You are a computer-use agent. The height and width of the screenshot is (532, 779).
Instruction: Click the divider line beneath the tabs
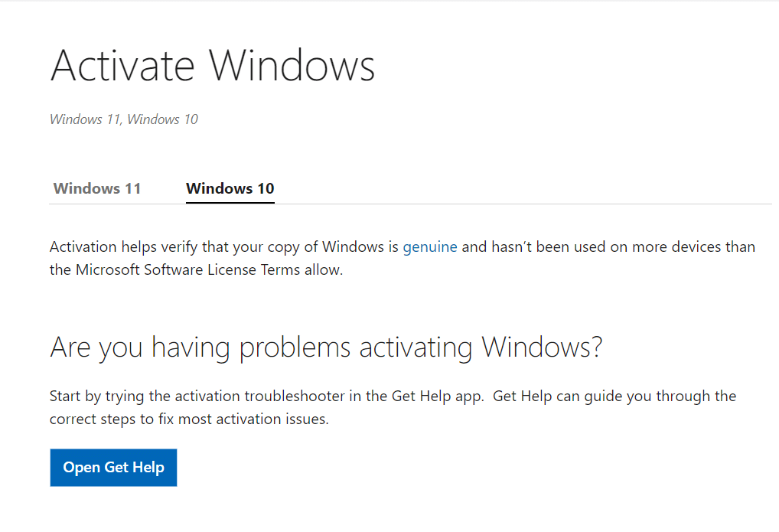tap(410, 204)
